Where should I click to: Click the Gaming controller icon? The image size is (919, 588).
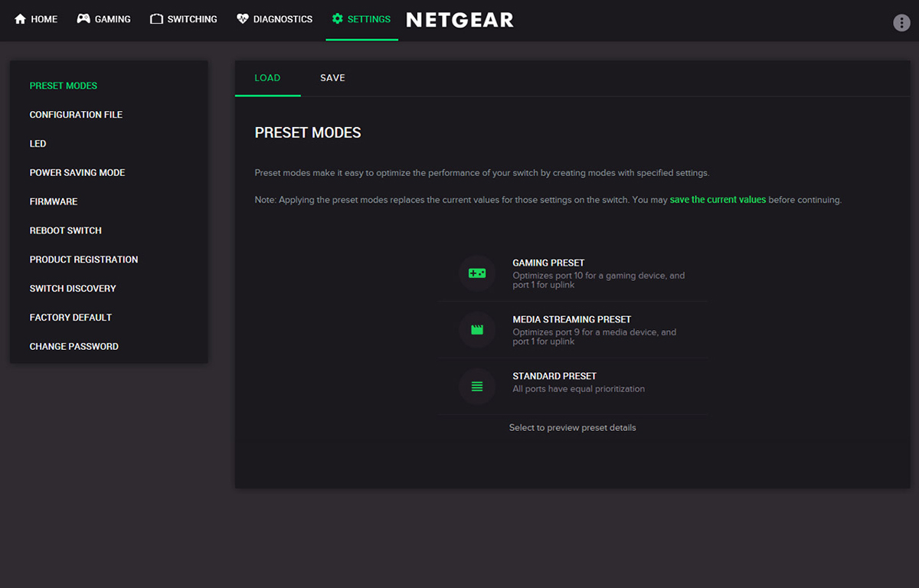point(83,19)
